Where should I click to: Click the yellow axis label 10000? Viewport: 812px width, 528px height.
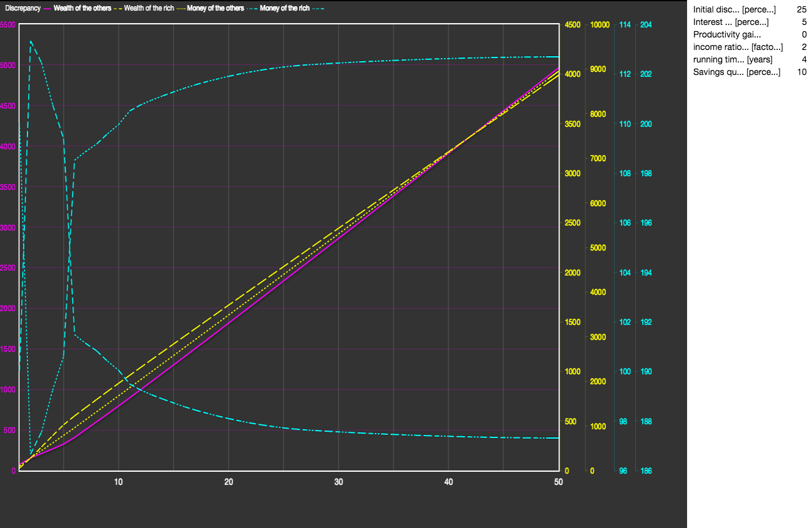click(x=600, y=25)
